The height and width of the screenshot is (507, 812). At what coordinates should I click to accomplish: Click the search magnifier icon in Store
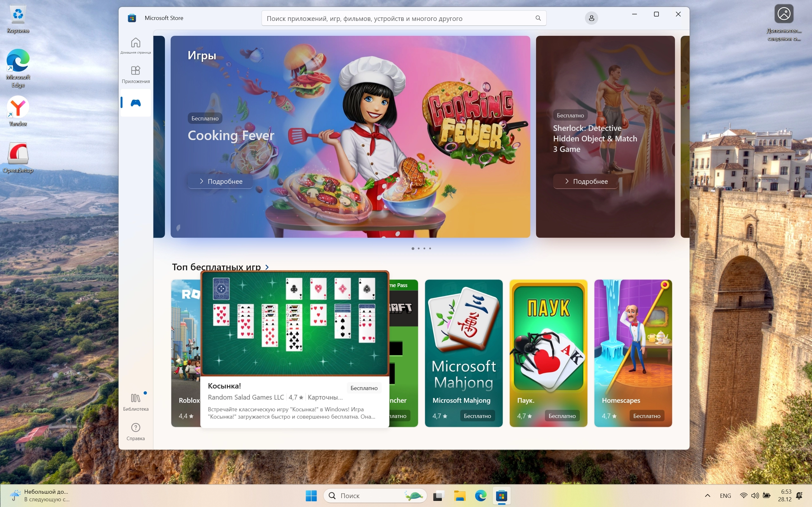(538, 18)
